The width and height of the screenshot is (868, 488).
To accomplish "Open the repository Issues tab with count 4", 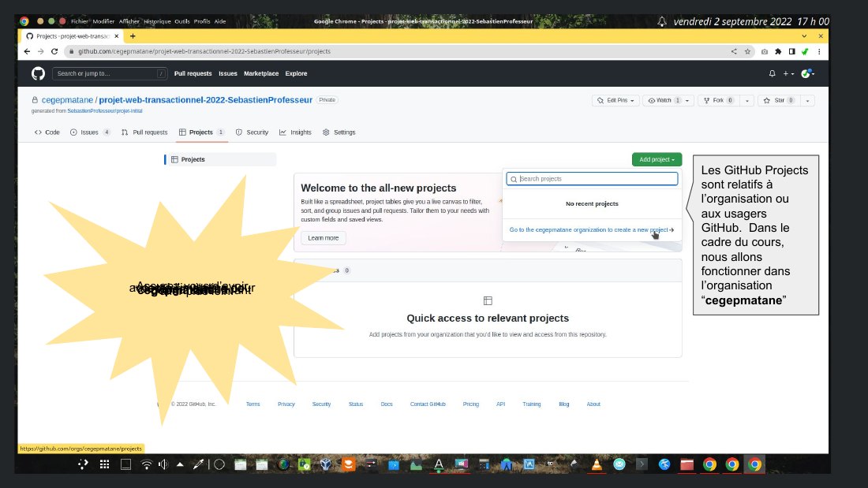I will coord(90,132).
